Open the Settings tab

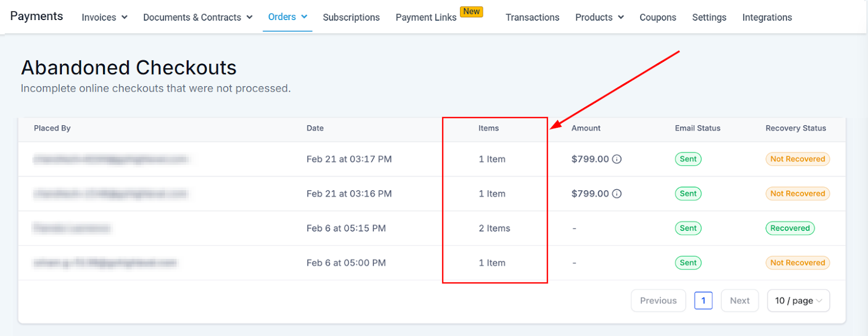click(x=709, y=17)
